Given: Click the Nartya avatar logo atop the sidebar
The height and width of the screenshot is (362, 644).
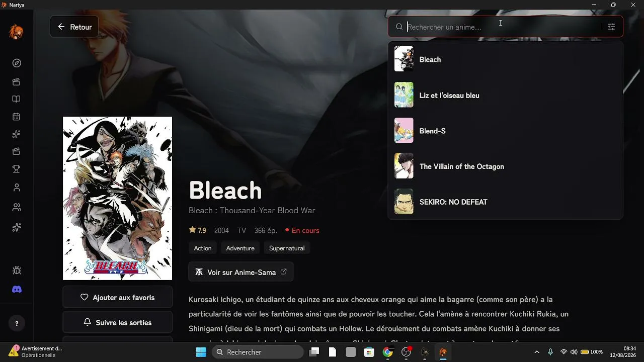Looking at the screenshot, I should point(16,33).
